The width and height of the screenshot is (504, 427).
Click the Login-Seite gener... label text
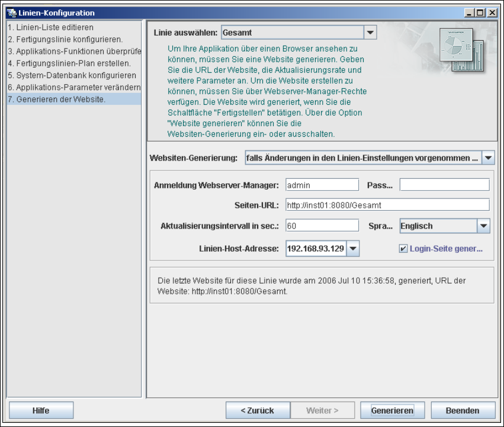click(446, 249)
